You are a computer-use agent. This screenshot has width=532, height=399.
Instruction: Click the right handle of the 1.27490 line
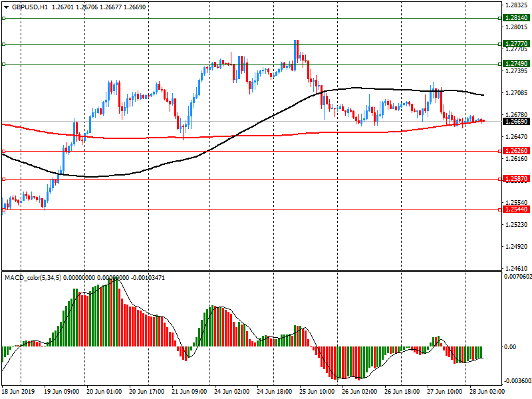[x=500, y=64]
